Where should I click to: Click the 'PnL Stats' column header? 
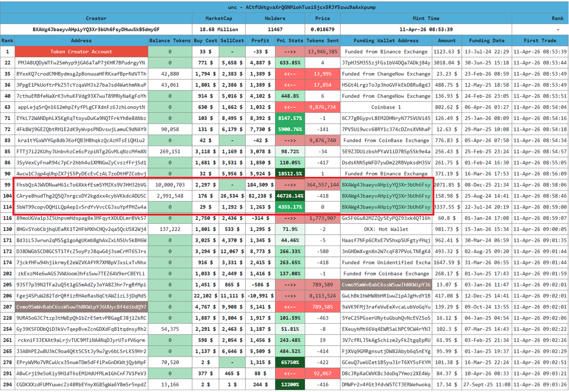(290, 41)
